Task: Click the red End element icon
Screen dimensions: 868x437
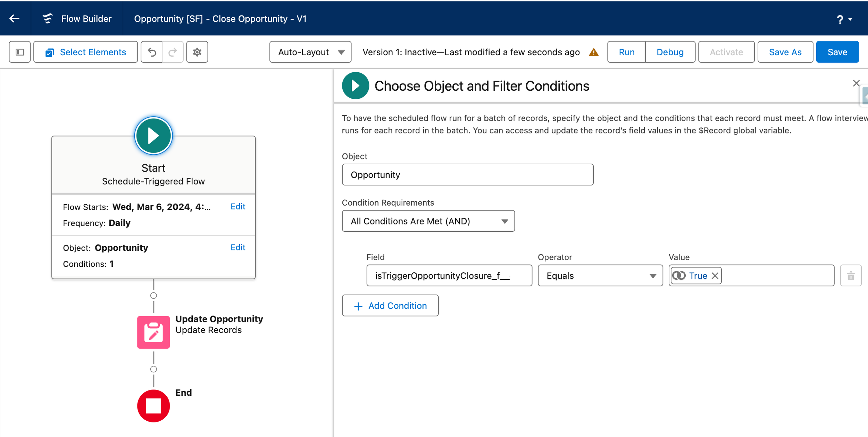Action: pos(153,405)
